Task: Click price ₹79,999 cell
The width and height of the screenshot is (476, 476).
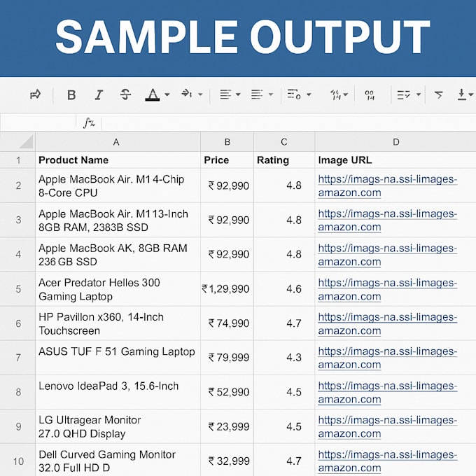Action: 227,358
